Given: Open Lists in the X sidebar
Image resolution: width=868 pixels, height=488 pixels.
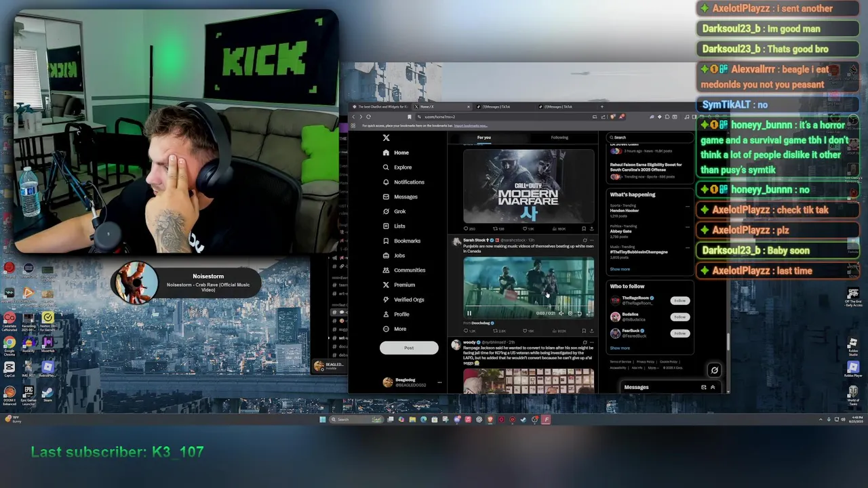Looking at the screenshot, I should (394, 226).
